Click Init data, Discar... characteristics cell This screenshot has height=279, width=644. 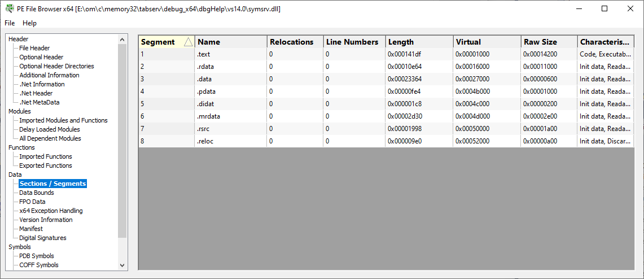tap(606, 141)
